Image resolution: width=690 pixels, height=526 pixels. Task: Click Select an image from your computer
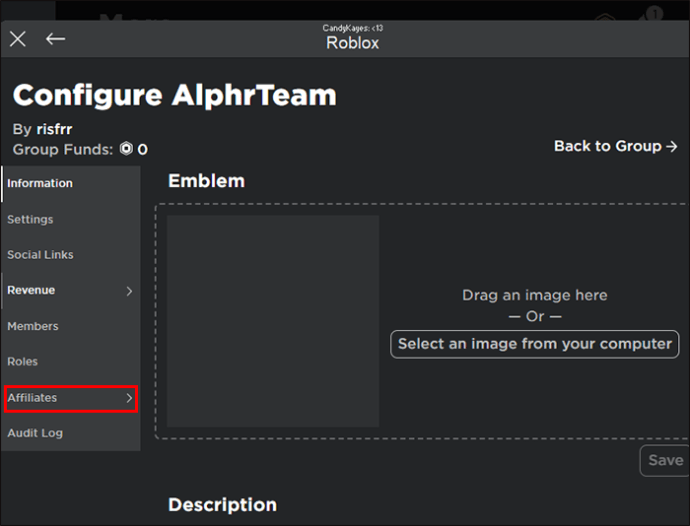[535, 344]
